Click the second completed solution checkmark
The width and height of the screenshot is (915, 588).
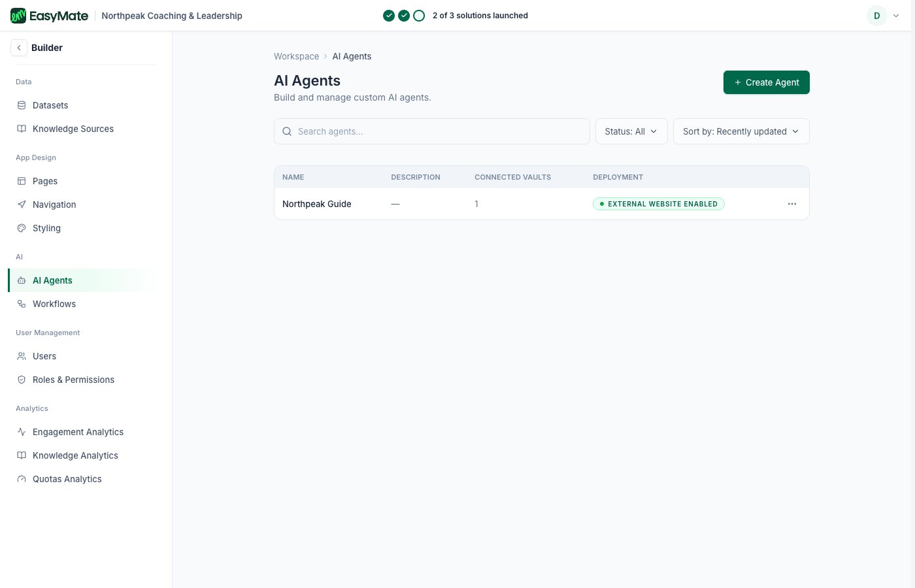click(404, 16)
